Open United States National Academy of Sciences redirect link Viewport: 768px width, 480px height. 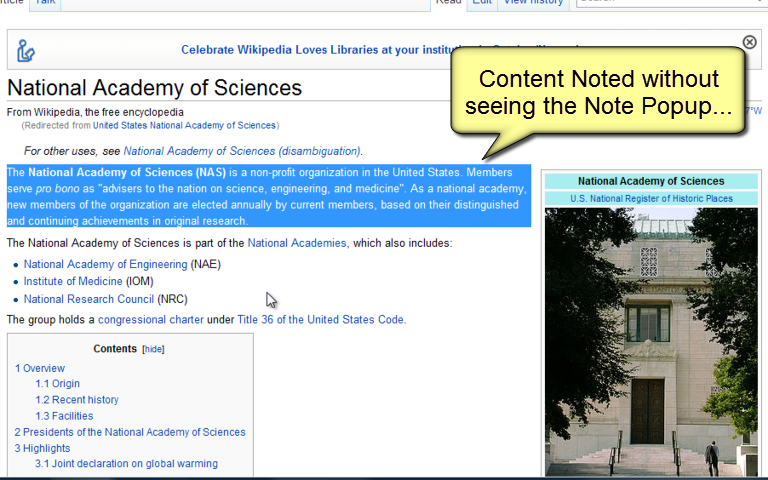coord(184,125)
